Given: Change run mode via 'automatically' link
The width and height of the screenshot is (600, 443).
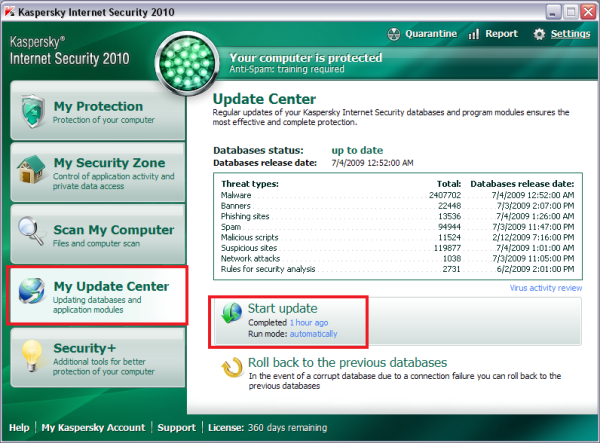Looking at the screenshot, I should pyautogui.click(x=313, y=334).
